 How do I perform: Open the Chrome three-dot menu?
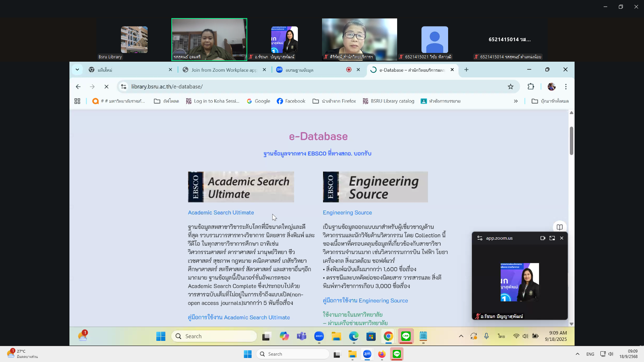pos(566,87)
